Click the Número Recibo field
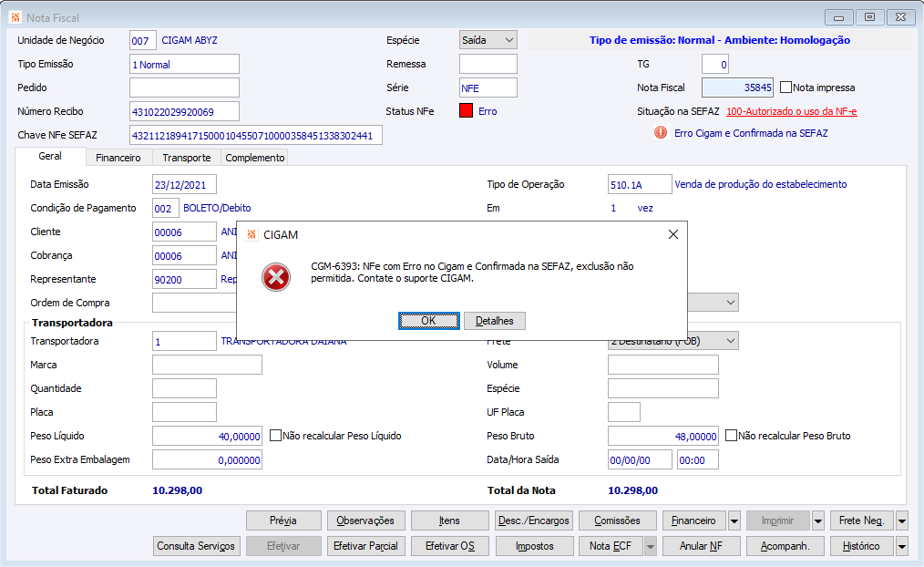This screenshot has height=567, width=924. pos(184,111)
